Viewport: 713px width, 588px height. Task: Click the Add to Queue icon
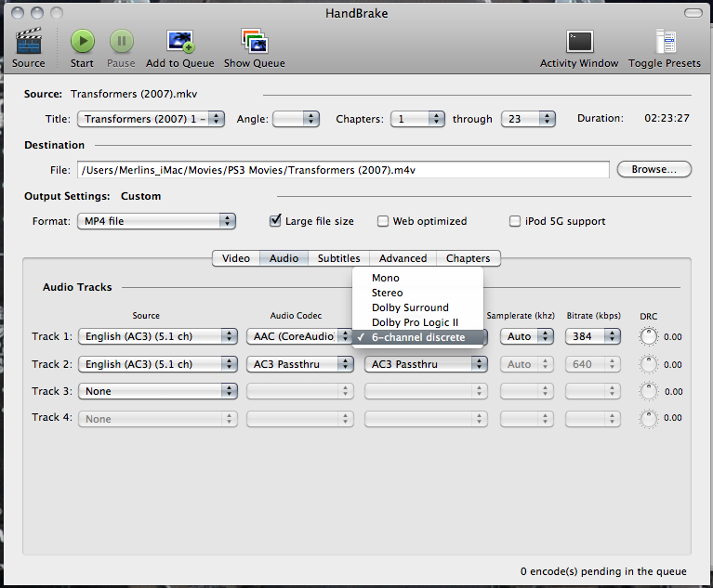(180, 42)
